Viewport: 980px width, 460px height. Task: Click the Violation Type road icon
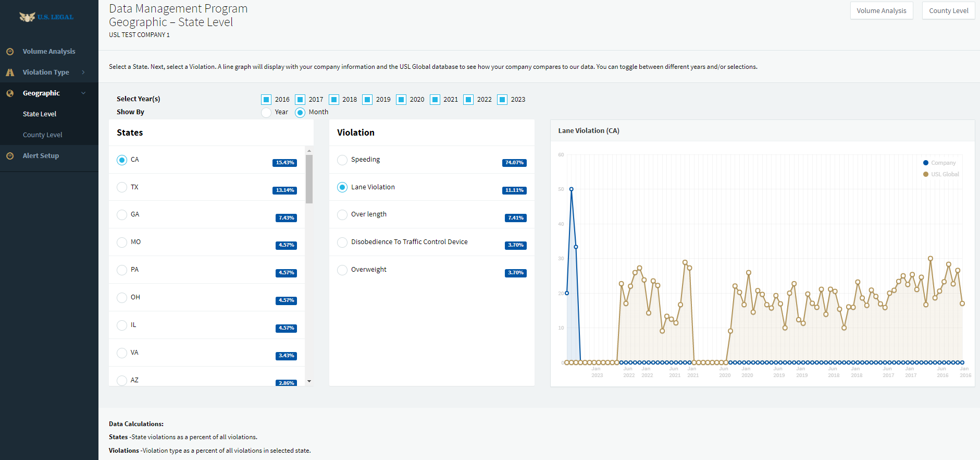pyautogui.click(x=10, y=72)
